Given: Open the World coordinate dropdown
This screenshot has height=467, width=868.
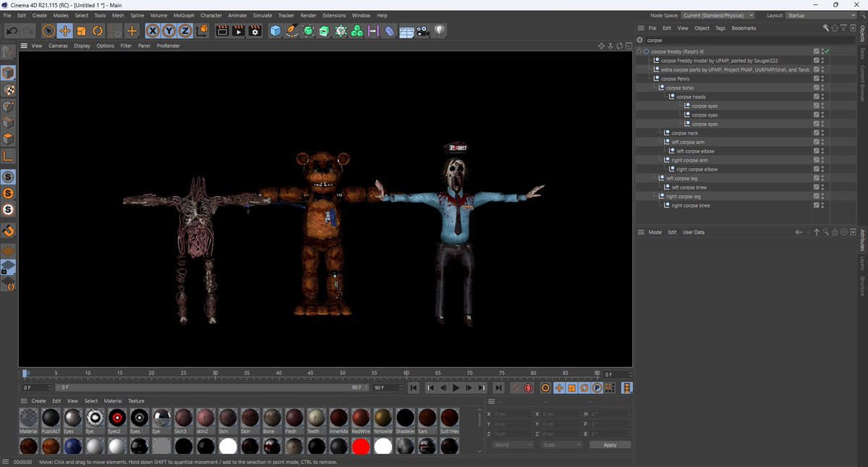Looking at the screenshot, I should coord(513,445).
